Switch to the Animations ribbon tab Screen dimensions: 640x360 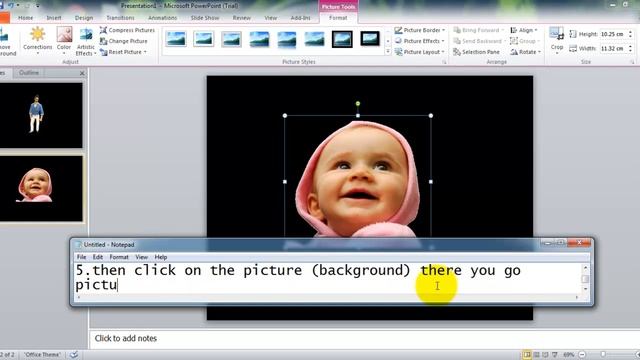(x=162, y=18)
